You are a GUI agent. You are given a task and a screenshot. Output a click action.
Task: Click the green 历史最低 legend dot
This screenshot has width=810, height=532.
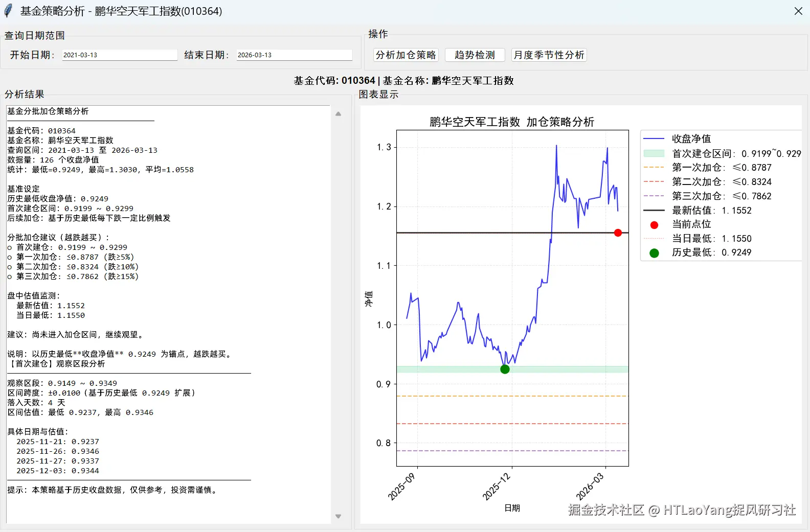[x=654, y=253]
